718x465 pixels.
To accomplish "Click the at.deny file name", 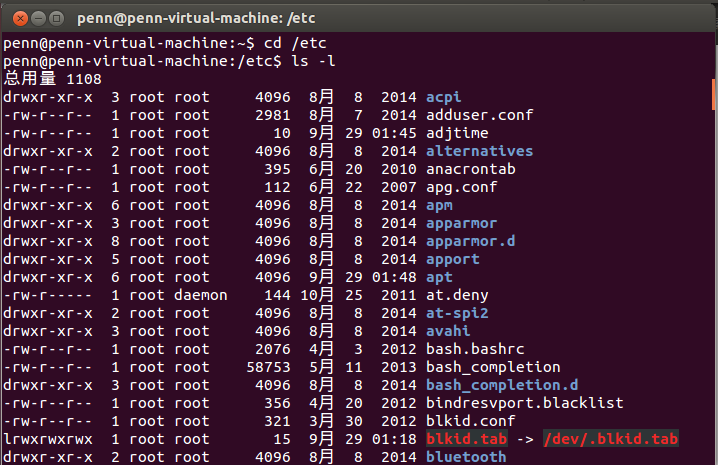I will (x=457, y=295).
